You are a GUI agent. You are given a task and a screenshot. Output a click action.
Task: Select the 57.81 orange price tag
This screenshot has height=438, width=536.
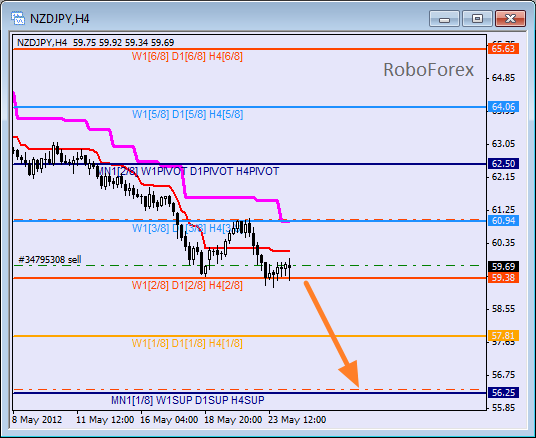(504, 335)
